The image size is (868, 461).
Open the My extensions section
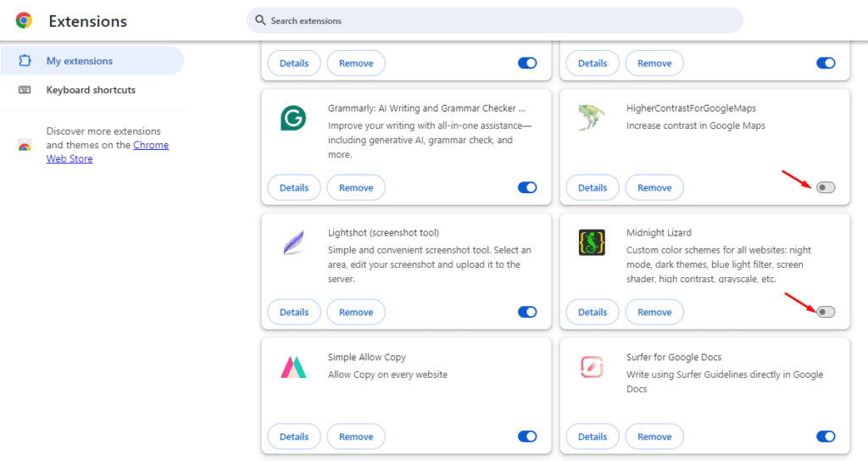[x=92, y=61]
